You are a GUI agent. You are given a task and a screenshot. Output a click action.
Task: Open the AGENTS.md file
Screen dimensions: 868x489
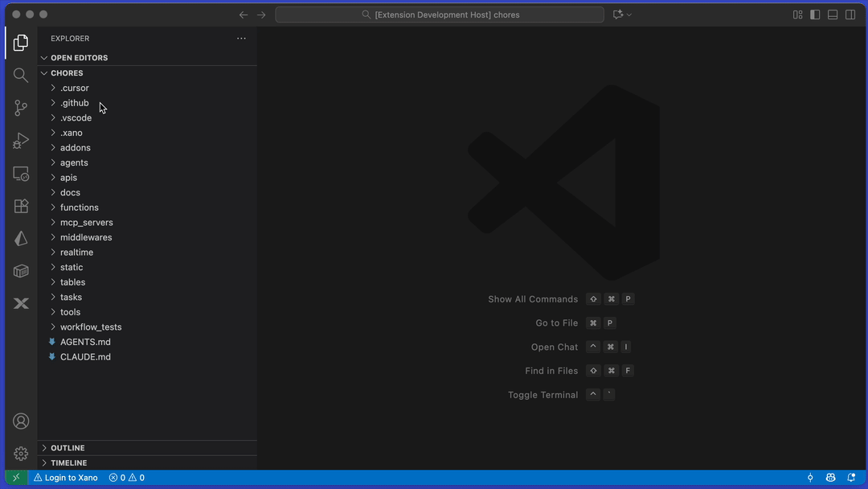147,343
